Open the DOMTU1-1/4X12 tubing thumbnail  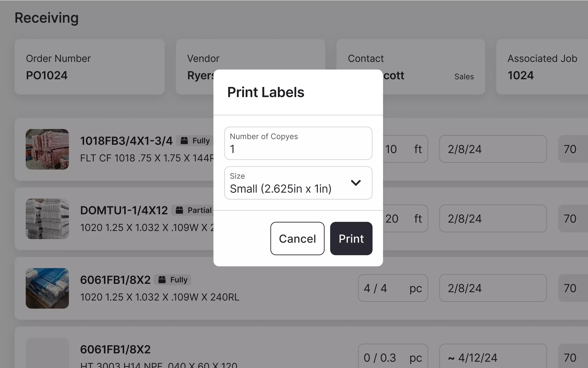click(47, 219)
